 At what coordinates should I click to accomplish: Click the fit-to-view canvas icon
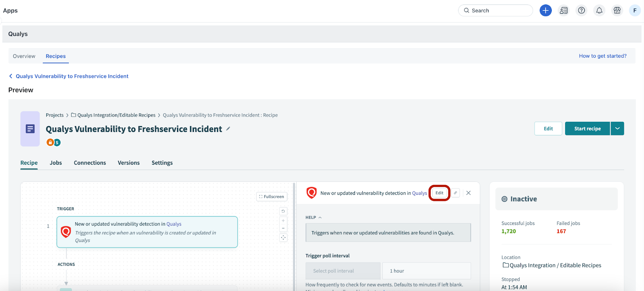pyautogui.click(x=283, y=238)
